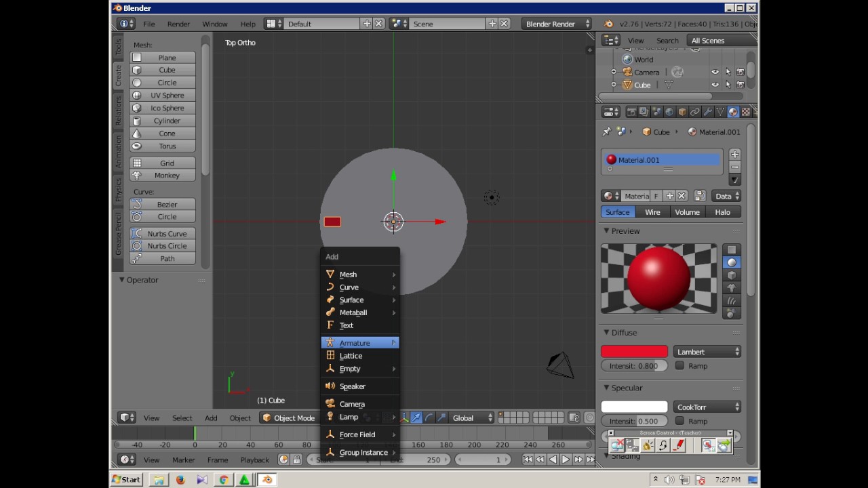Toggle the Cube's selectability arrow in outliner
The width and height of the screenshot is (868, 488).
click(x=728, y=85)
